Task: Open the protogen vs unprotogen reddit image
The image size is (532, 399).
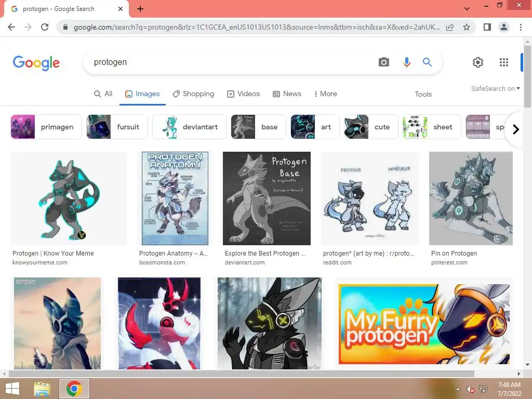Action: pyautogui.click(x=370, y=198)
